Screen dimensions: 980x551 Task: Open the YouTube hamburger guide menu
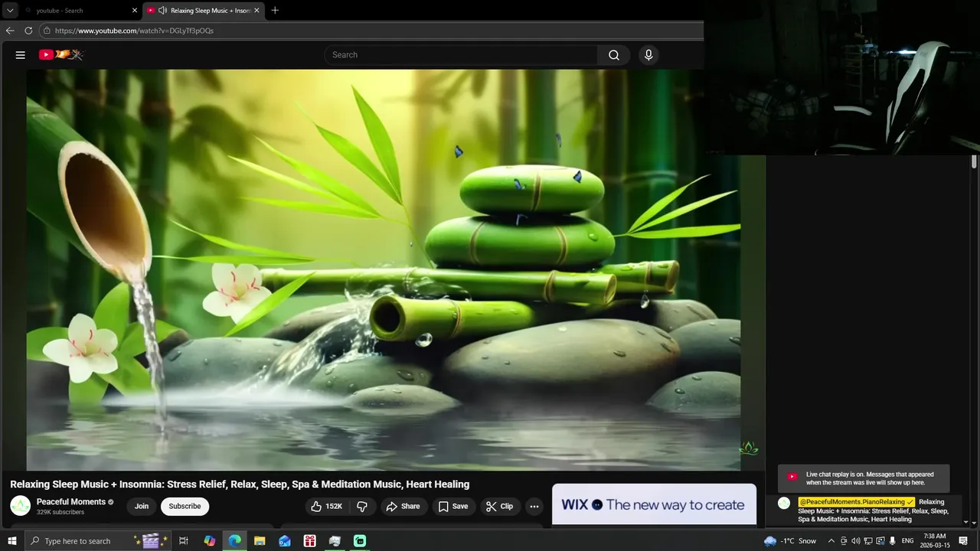click(21, 55)
